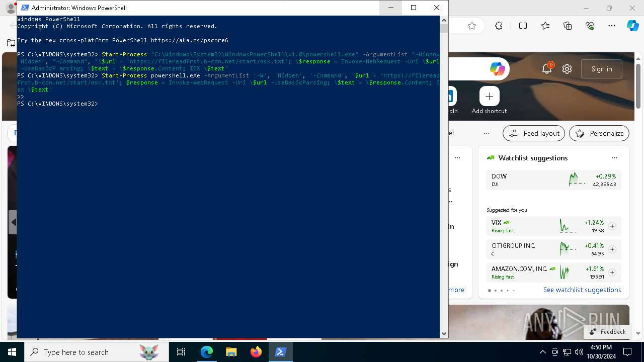Open the network icon in system tray
Image resolution: width=644 pixels, height=362 pixels.
[567, 352]
